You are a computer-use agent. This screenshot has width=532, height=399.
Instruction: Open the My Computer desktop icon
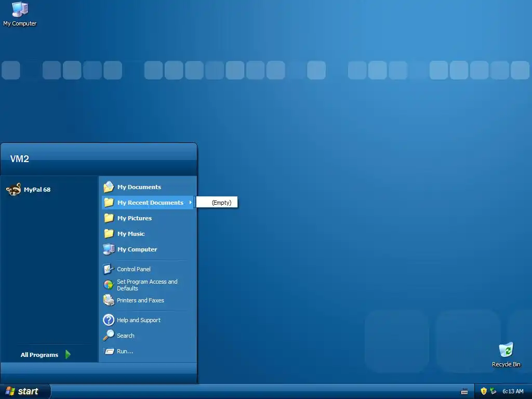20,14
